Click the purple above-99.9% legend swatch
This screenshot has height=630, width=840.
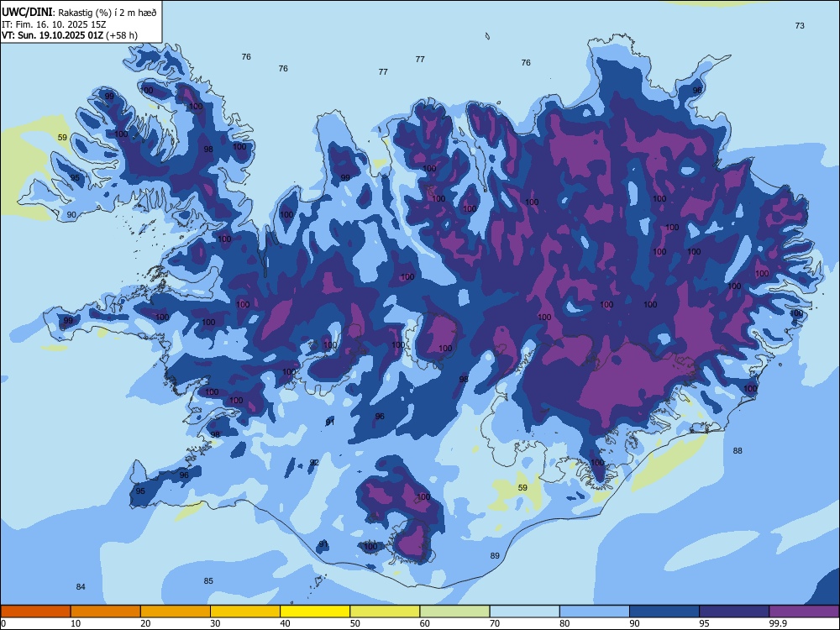804,612
